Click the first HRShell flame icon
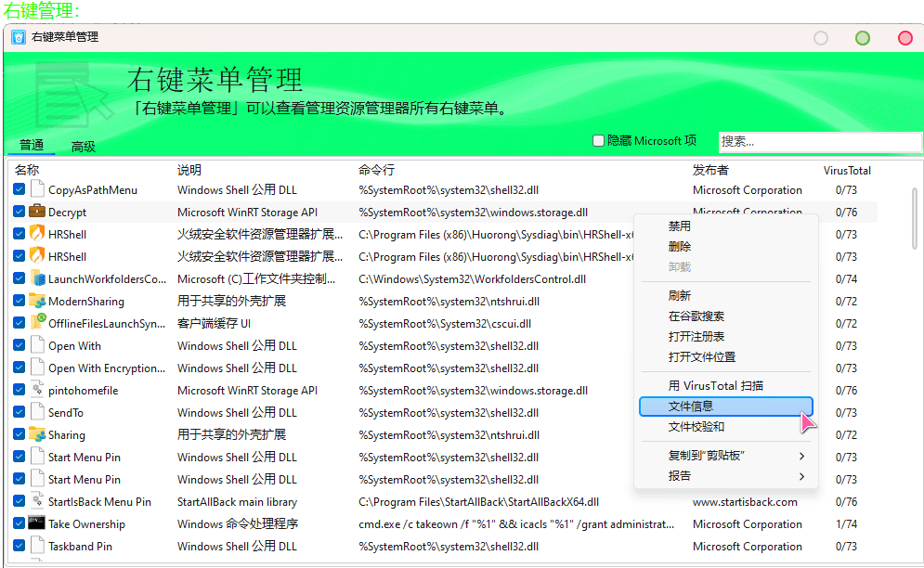This screenshot has width=924, height=568. tap(37, 234)
